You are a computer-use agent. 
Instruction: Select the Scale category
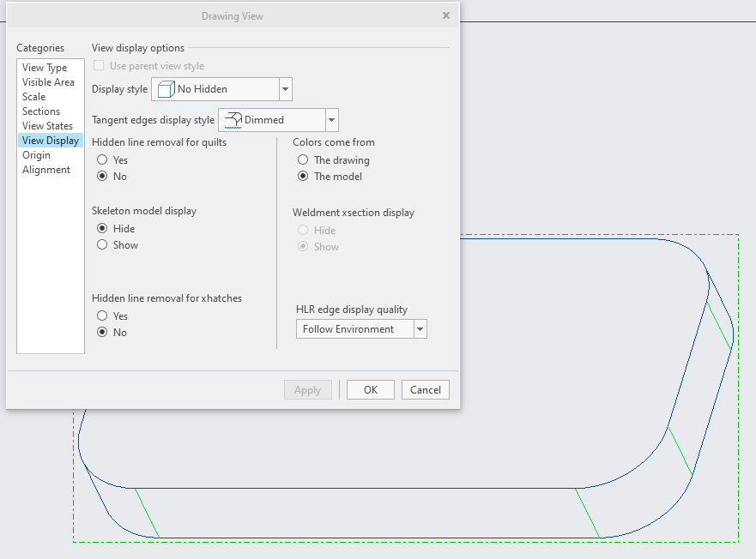(34, 97)
